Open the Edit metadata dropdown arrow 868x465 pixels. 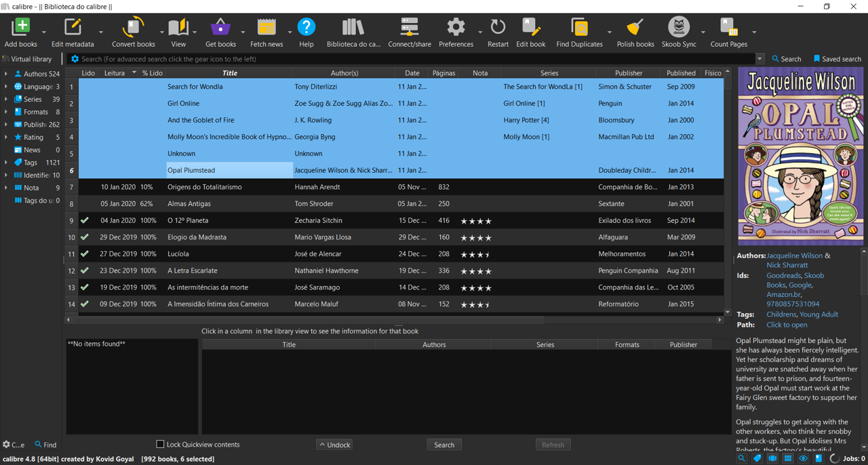tap(101, 32)
